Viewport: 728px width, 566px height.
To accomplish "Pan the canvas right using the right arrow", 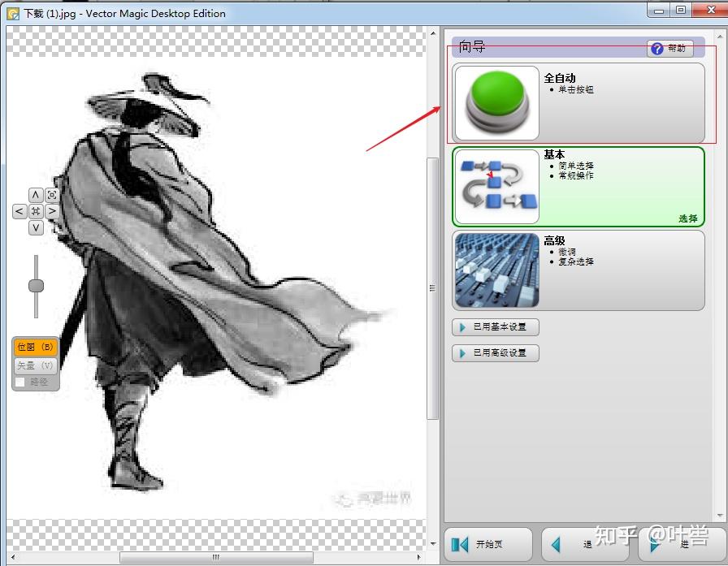I will pos(51,210).
